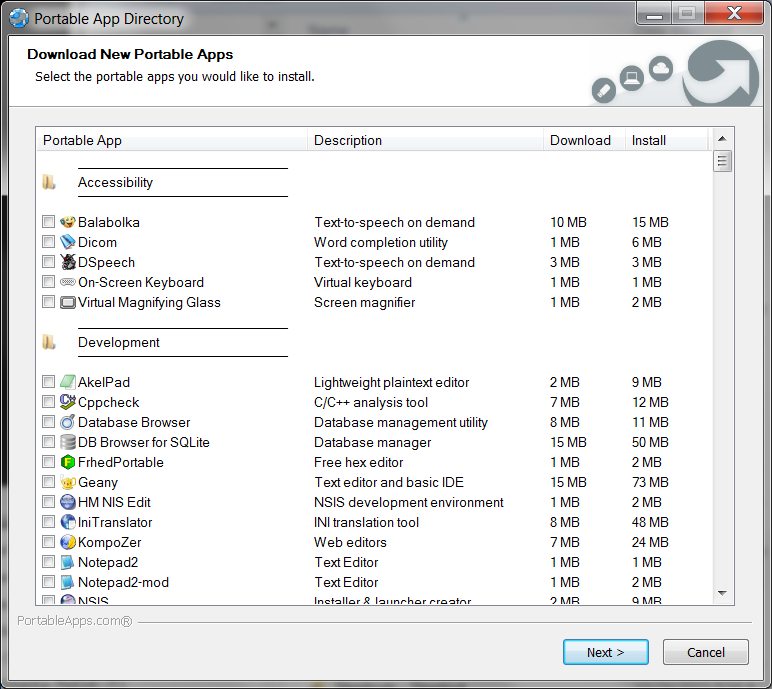The image size is (772, 689).
Task: Click the FrhedPortable app icon
Action: pyautogui.click(x=67, y=462)
